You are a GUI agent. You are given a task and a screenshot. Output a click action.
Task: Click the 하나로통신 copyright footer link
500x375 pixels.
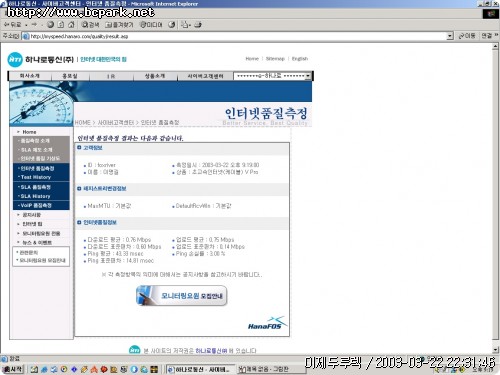coord(211,351)
